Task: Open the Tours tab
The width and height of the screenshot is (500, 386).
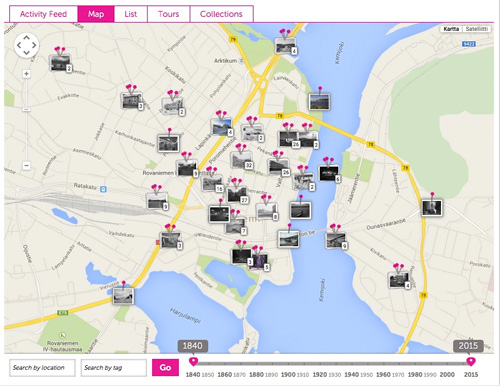Action: tap(169, 14)
